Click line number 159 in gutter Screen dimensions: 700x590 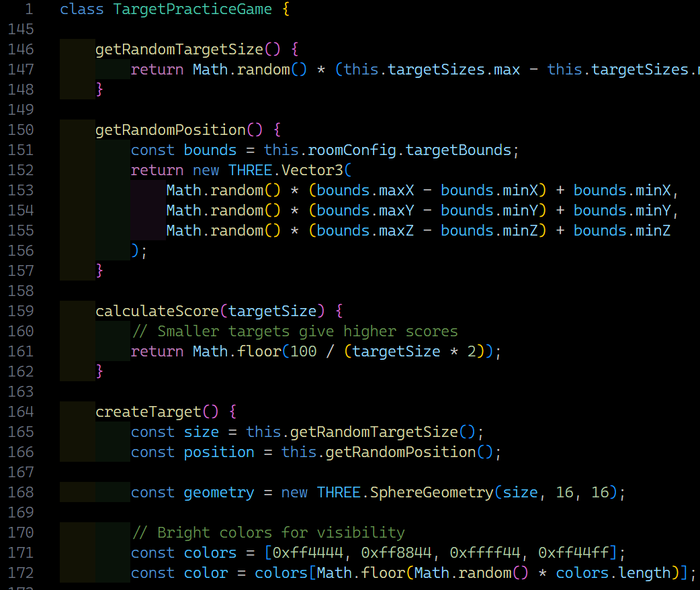pyautogui.click(x=21, y=311)
